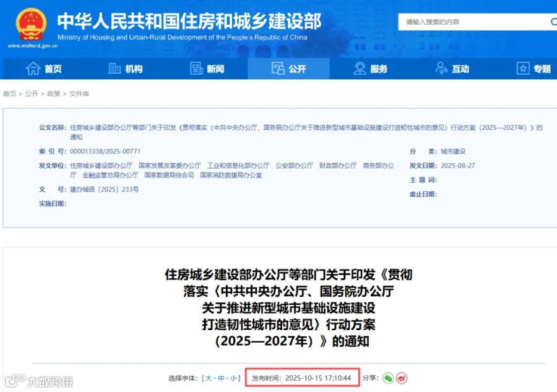The width and height of the screenshot is (557, 392).
Task: Click 国家消防救援局办公室 in issuing units
Action: [x=231, y=175]
